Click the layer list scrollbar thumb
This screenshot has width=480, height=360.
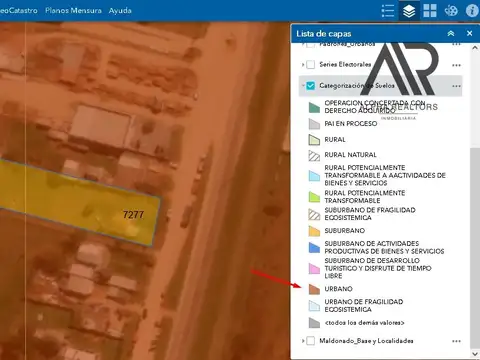[475, 248]
